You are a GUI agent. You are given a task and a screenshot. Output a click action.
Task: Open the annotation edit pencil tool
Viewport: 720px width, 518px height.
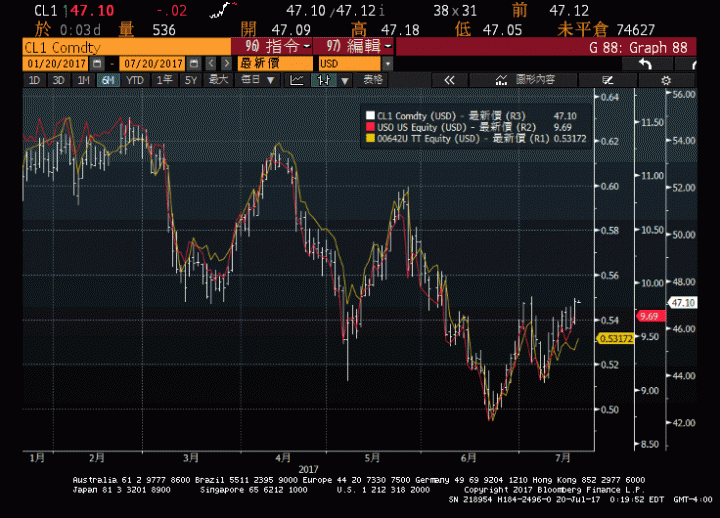pyautogui.click(x=608, y=80)
